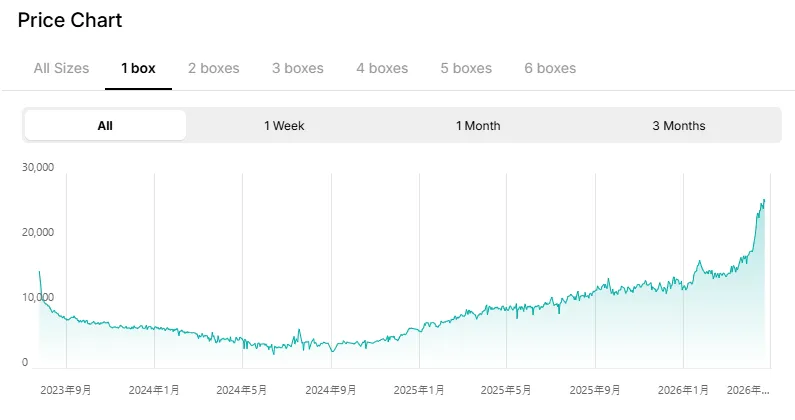Viewport: 795px width, 420px height.
Task: Show the last "3 Months" of prices
Action: (x=679, y=126)
